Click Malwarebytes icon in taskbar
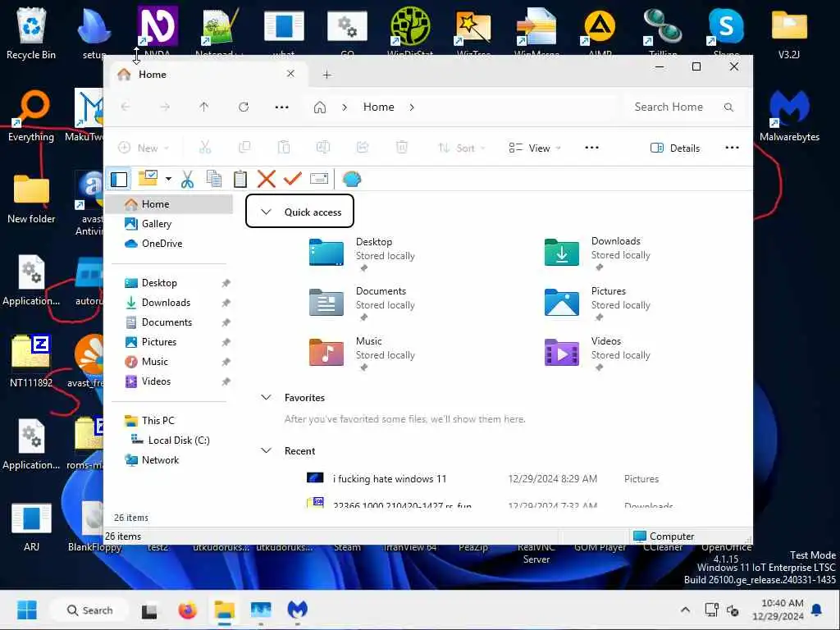The image size is (840, 630). click(297, 609)
